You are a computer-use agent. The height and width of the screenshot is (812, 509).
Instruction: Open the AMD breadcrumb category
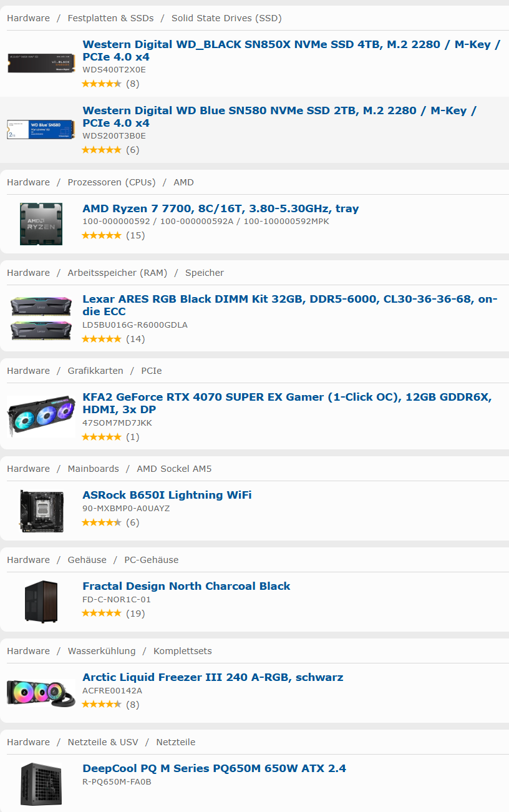click(x=183, y=182)
